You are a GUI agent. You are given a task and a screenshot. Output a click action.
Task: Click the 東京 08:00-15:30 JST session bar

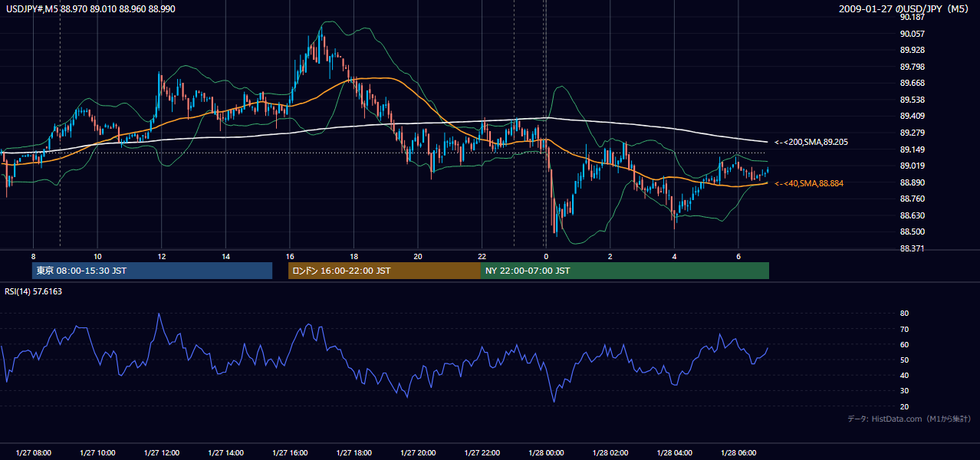click(152, 271)
